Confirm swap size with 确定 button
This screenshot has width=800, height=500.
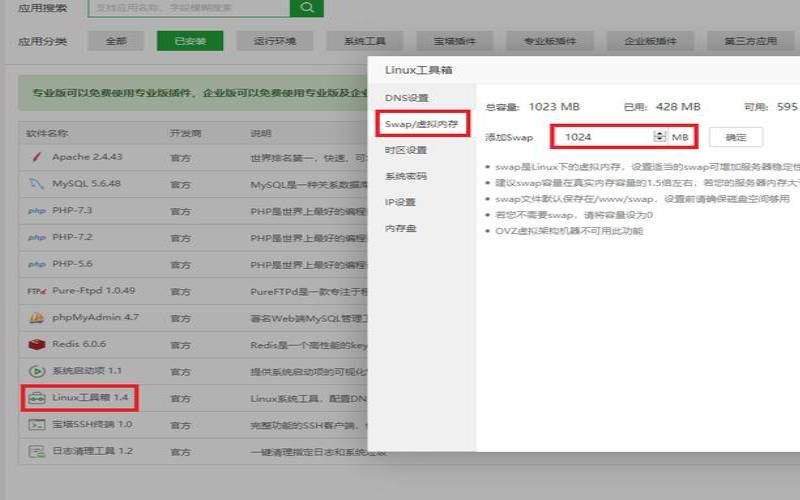pos(736,137)
